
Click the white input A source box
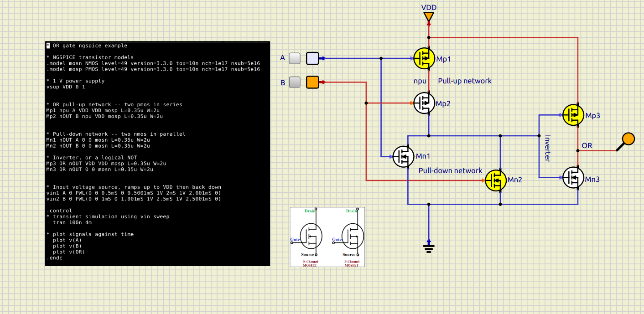coord(312,58)
